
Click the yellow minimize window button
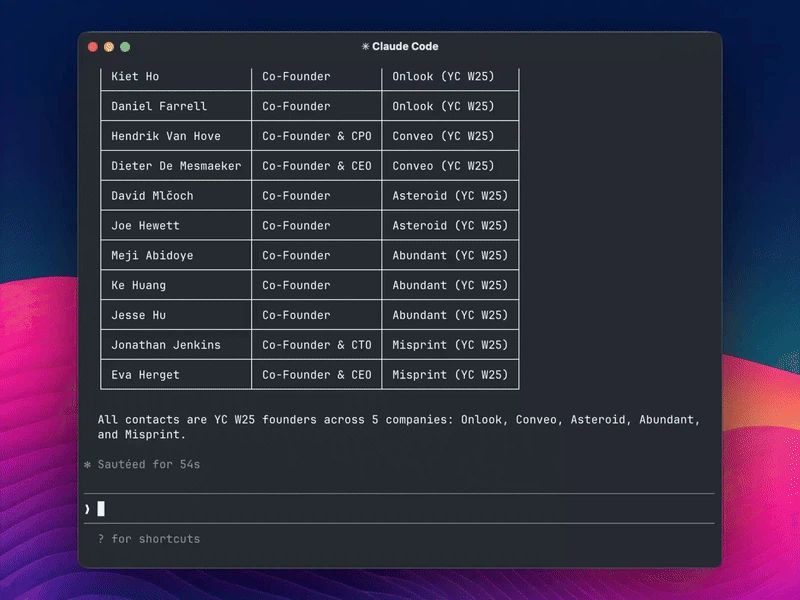coord(109,47)
